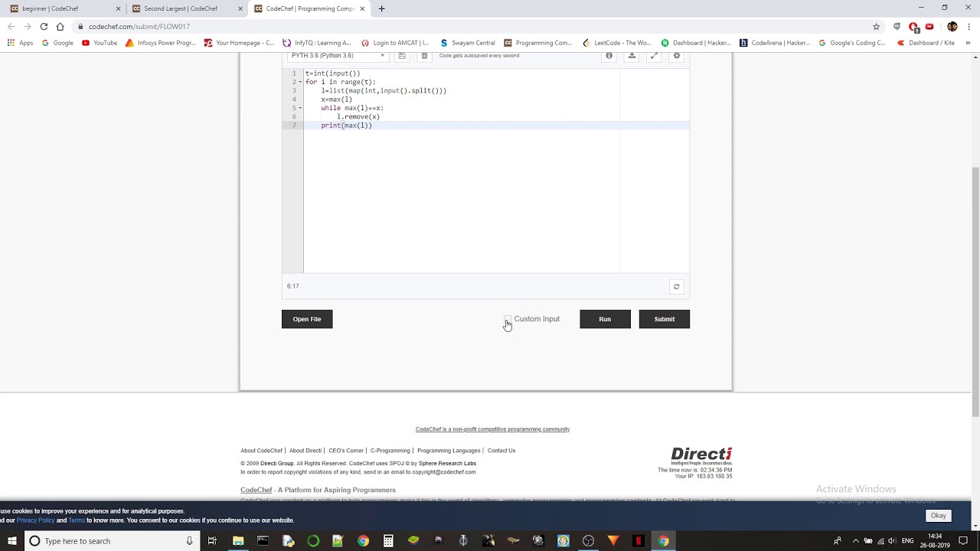Open the language dropdown PYTH 3.6

tap(338, 56)
